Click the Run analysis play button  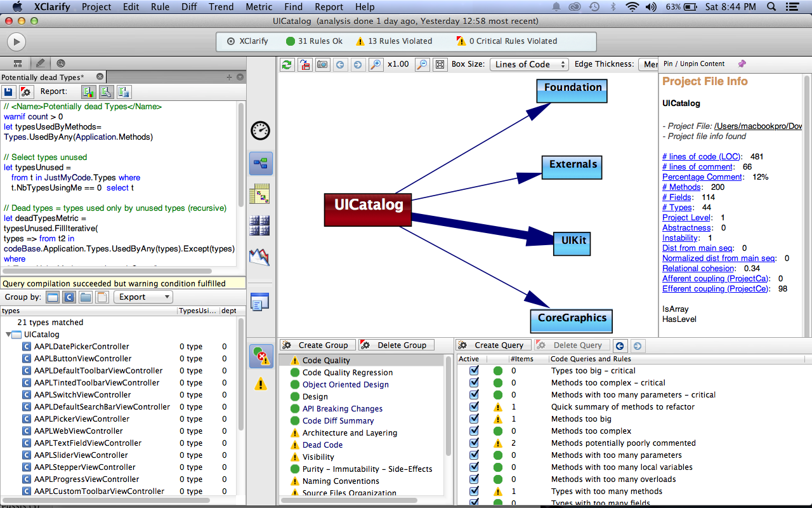16,42
